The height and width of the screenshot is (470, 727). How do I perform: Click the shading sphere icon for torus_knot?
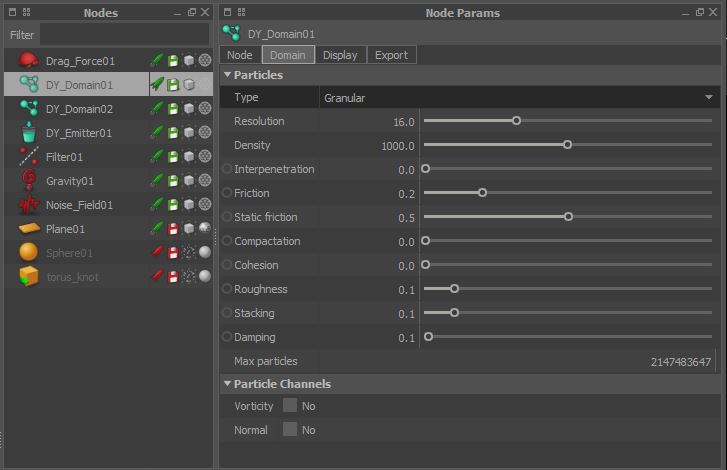tap(205, 277)
